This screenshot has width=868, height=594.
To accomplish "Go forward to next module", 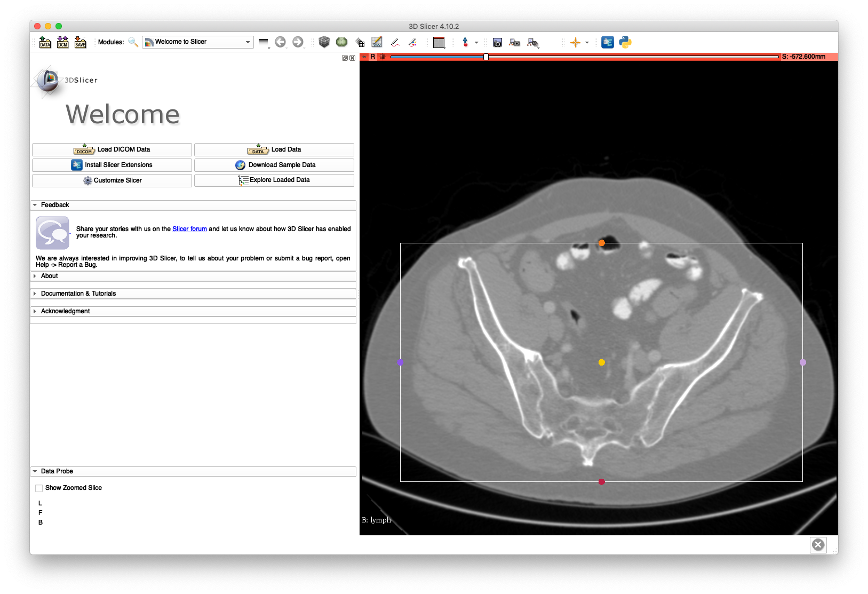I will click(298, 42).
